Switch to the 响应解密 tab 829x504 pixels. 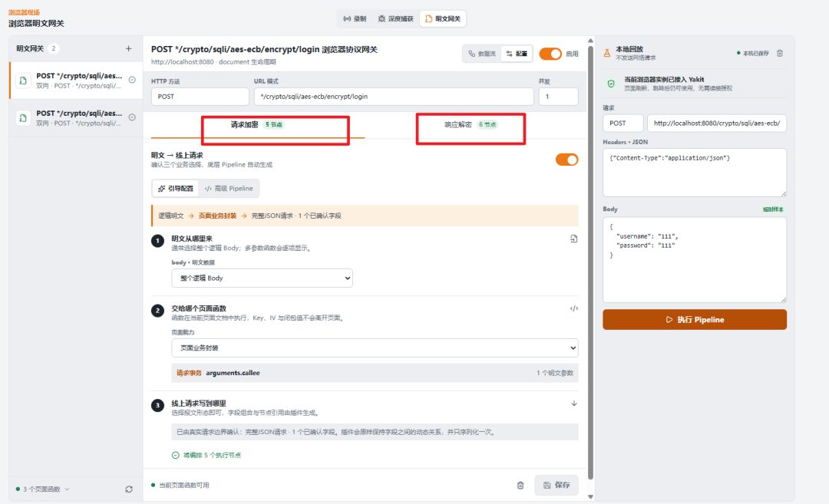[471, 125]
